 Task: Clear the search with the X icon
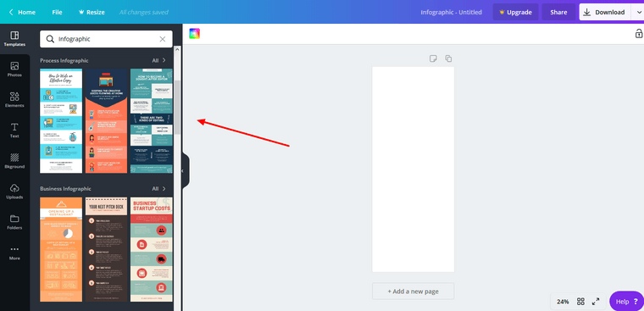(x=163, y=39)
